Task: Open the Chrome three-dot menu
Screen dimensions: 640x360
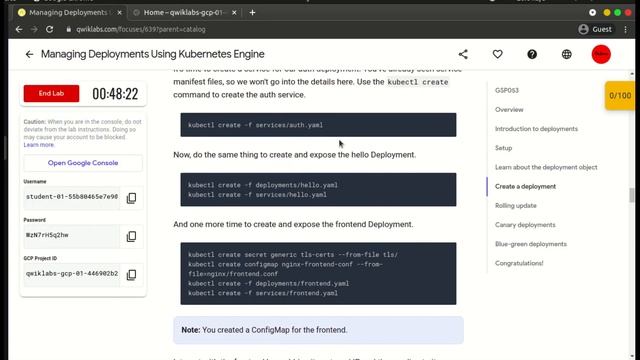Action: pos(626,29)
